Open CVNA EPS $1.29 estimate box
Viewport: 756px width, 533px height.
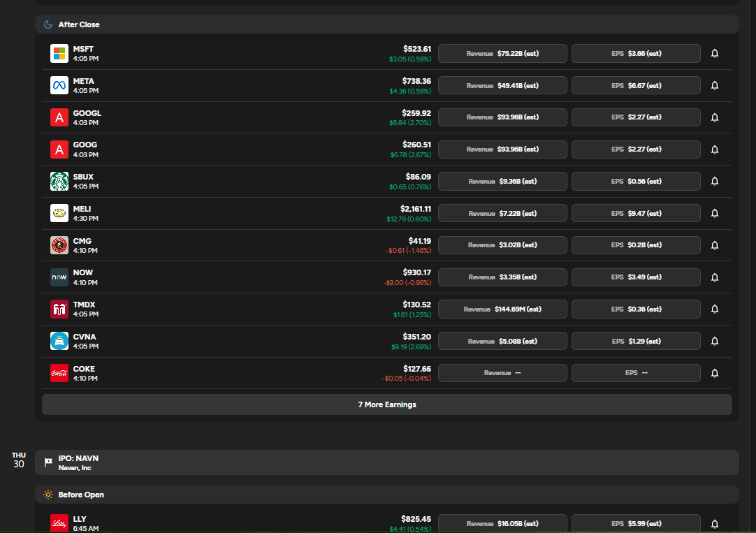pyautogui.click(x=636, y=341)
